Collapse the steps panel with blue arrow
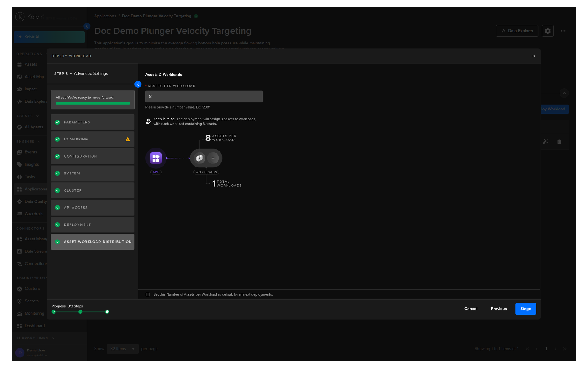This screenshot has height=368, width=588. (x=138, y=84)
